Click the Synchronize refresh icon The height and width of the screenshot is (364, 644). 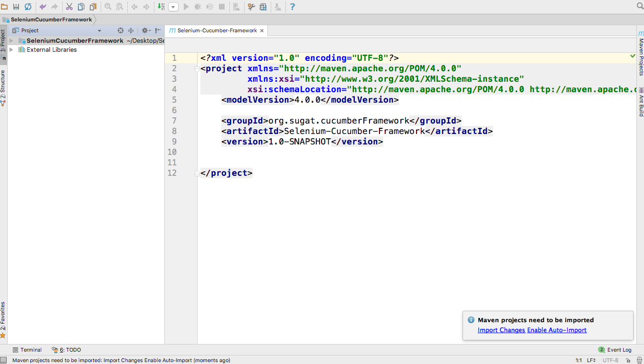28,7
